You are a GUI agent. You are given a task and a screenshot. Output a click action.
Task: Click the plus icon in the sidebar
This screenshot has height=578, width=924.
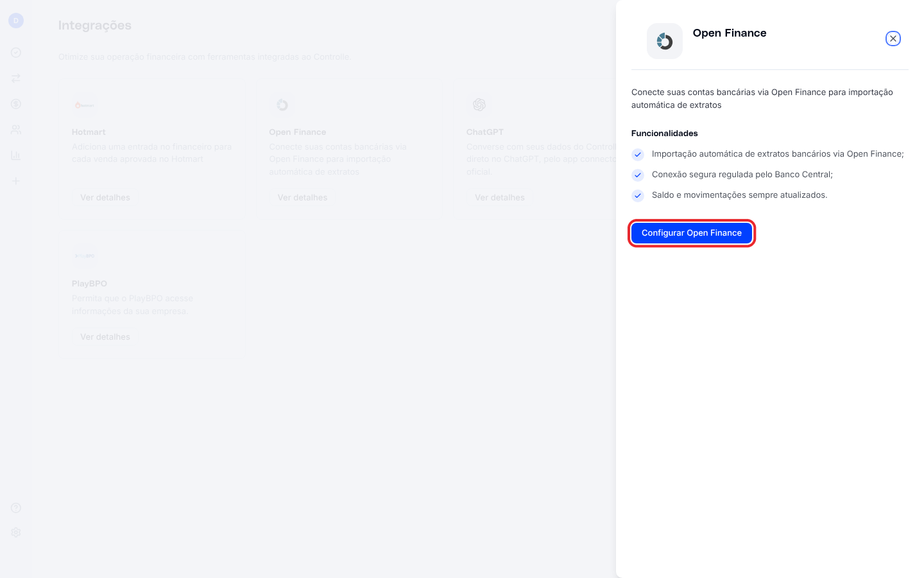pos(16,181)
